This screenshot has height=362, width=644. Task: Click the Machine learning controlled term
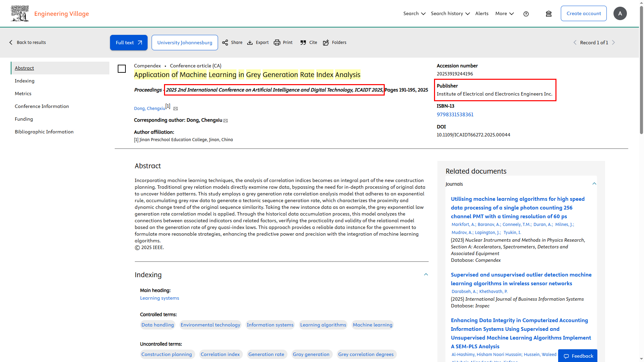tap(372, 325)
